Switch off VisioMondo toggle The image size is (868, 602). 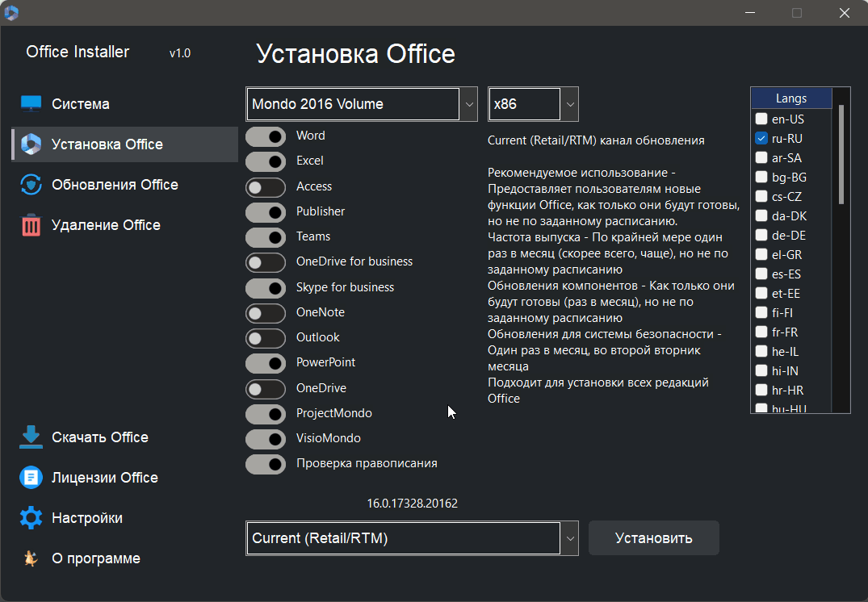[x=266, y=439]
